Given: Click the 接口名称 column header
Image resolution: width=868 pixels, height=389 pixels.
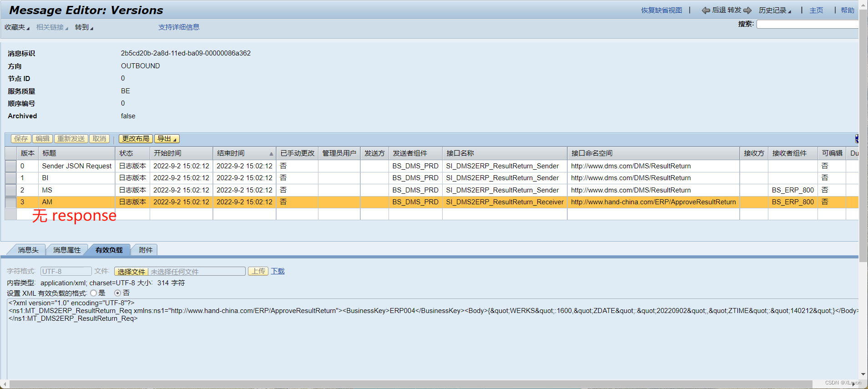Looking at the screenshot, I should click(505, 153).
